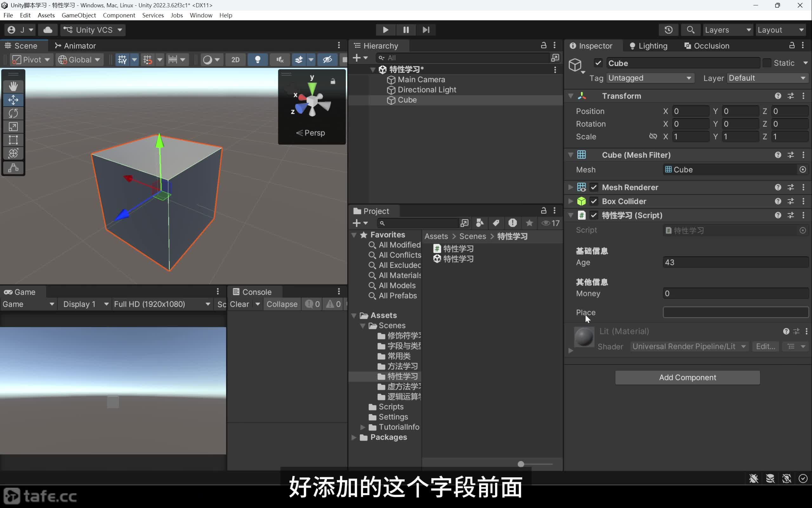Image resolution: width=812 pixels, height=508 pixels.
Task: Select the Transform tool
Action: point(13,154)
